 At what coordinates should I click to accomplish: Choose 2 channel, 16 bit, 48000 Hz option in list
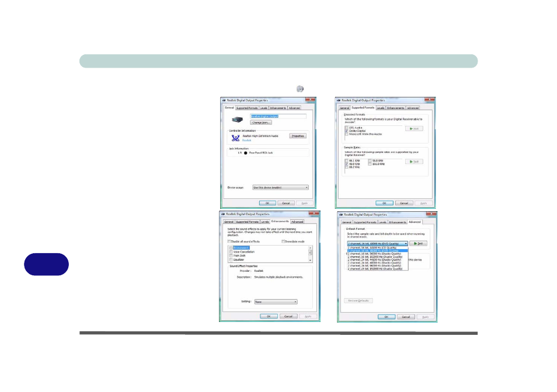[x=377, y=251]
